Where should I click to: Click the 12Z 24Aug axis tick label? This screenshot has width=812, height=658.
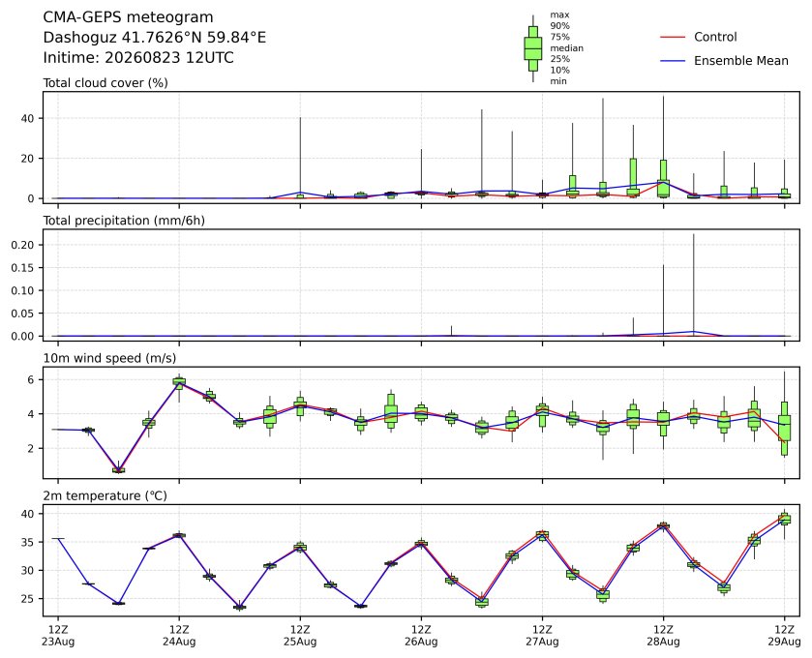179,636
